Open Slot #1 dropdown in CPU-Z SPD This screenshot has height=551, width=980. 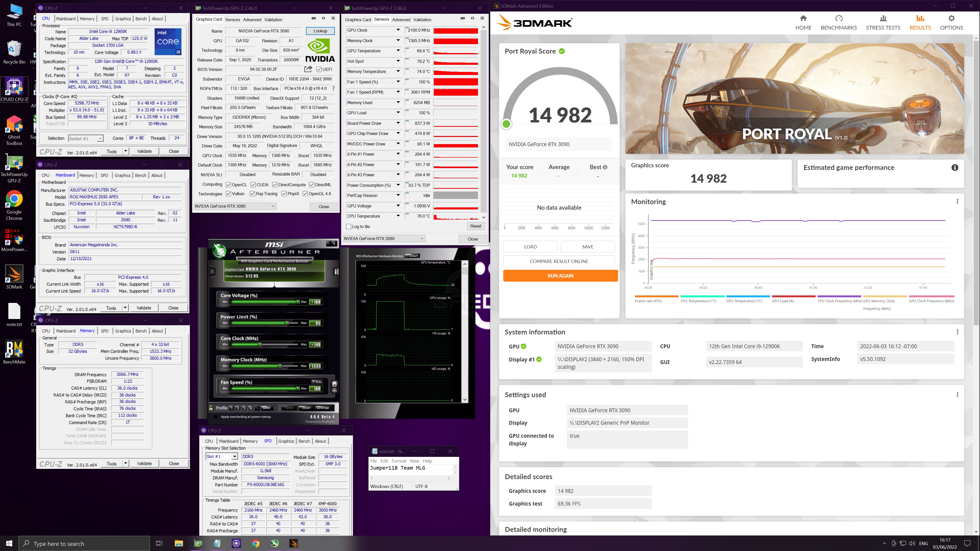pos(222,456)
